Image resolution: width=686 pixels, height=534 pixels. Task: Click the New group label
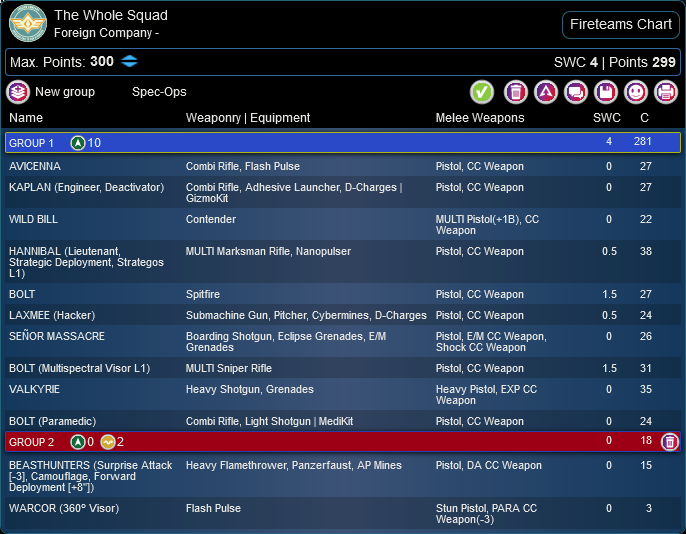[x=65, y=92]
